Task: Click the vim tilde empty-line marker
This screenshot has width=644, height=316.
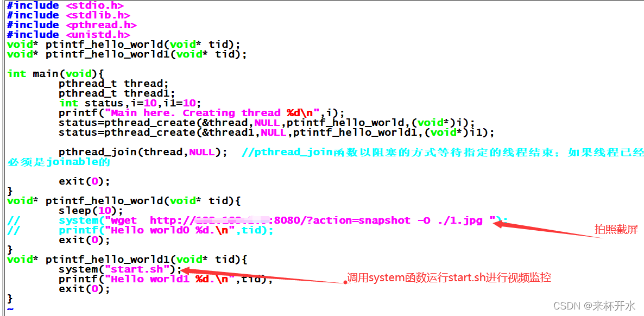Action: (10, 308)
